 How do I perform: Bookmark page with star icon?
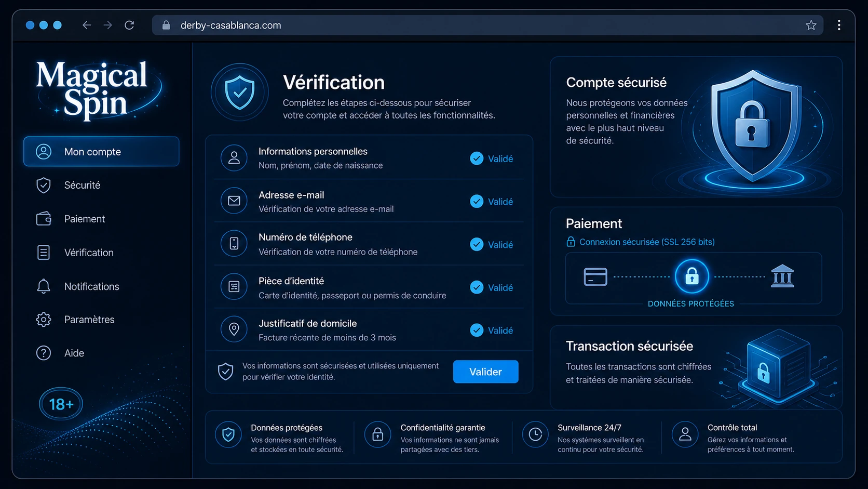point(811,25)
